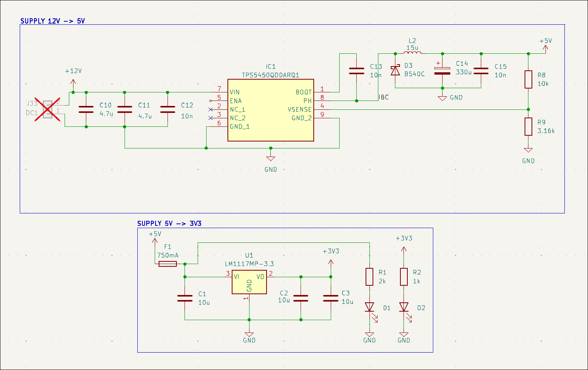Viewport: 588px width, 370px height.
Task: Select capacitor C13 symbol
Action: pyautogui.click(x=356, y=71)
